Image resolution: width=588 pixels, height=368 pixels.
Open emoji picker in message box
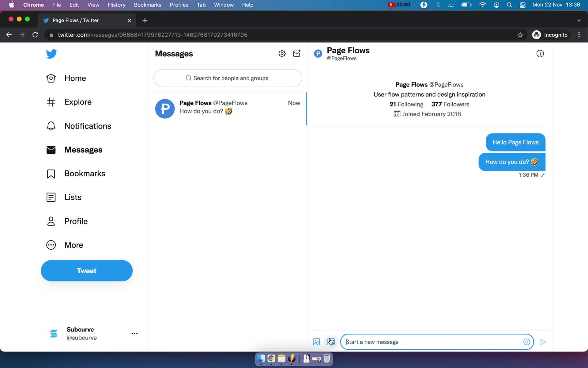pyautogui.click(x=526, y=342)
